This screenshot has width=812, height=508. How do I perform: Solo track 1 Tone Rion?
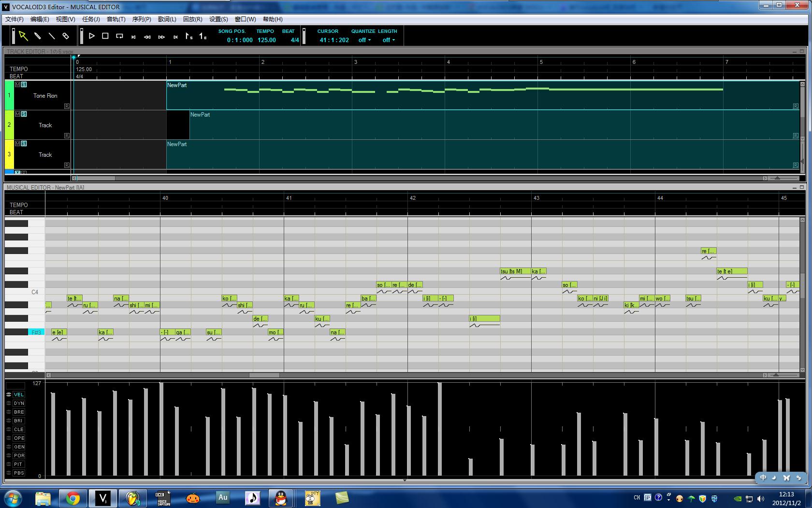[x=24, y=84]
